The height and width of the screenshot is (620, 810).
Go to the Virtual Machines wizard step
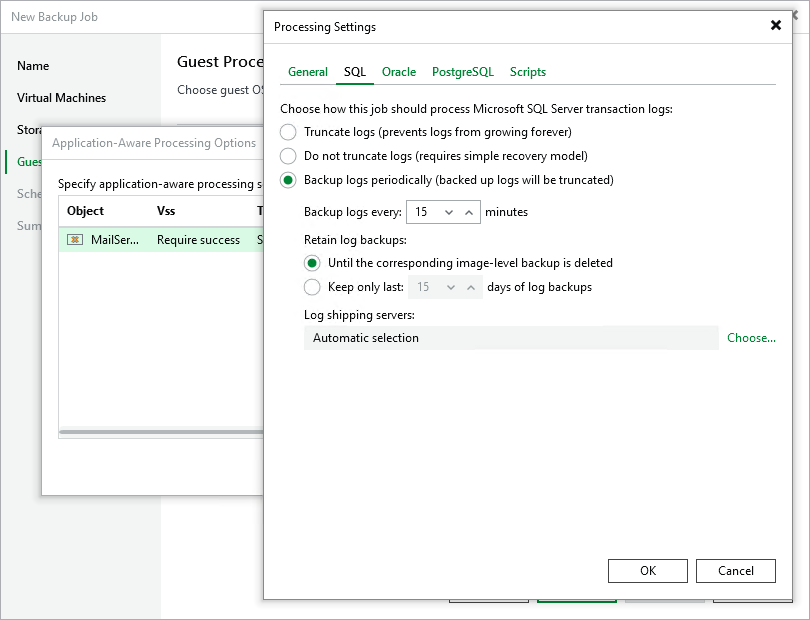coord(65,98)
